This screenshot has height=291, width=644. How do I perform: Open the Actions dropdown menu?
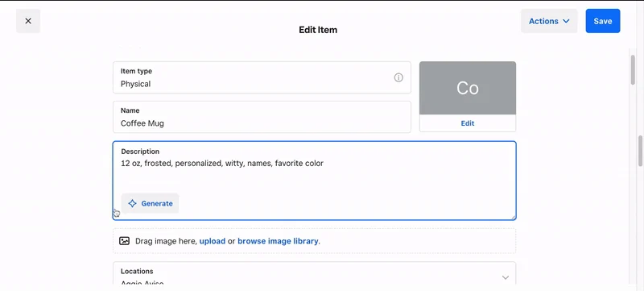(549, 21)
